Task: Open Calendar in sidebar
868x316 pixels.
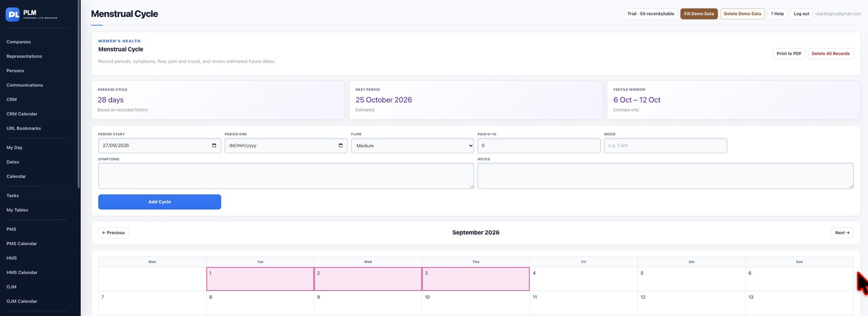Action: pyautogui.click(x=16, y=176)
